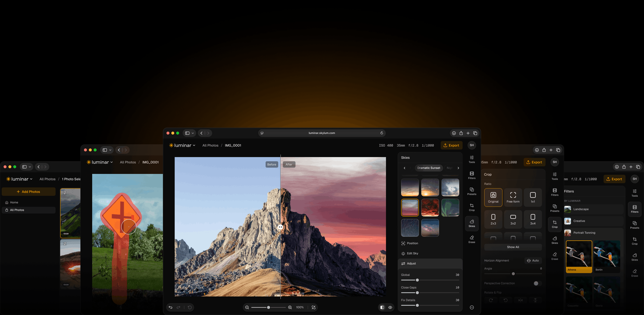
Task: Open Presets panel in front window
Action: point(471,191)
